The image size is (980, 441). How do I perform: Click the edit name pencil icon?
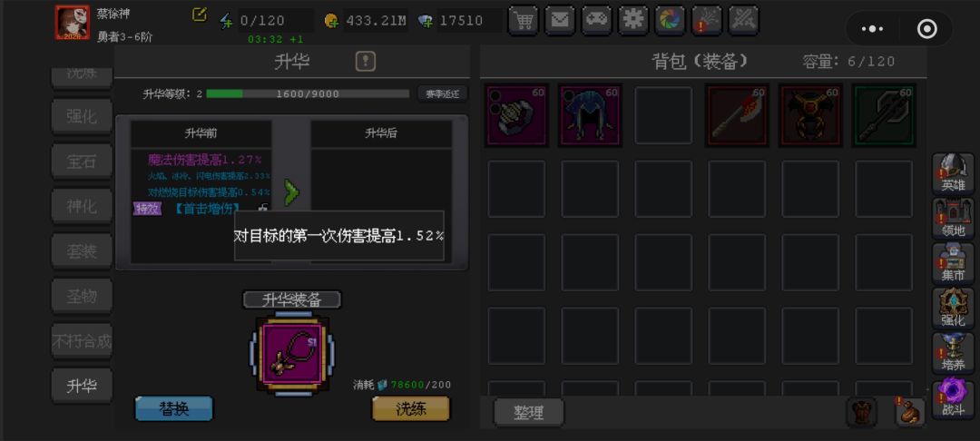tap(200, 15)
